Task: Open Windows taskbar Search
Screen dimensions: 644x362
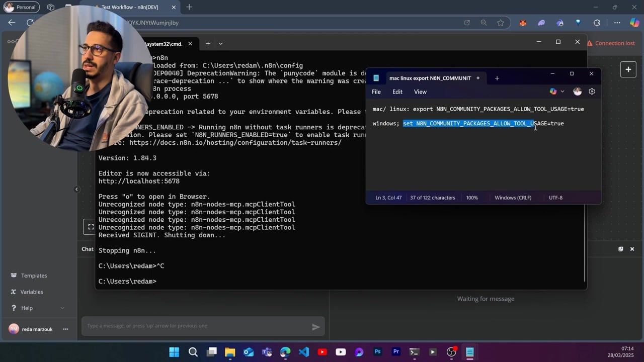Action: [x=193, y=352]
